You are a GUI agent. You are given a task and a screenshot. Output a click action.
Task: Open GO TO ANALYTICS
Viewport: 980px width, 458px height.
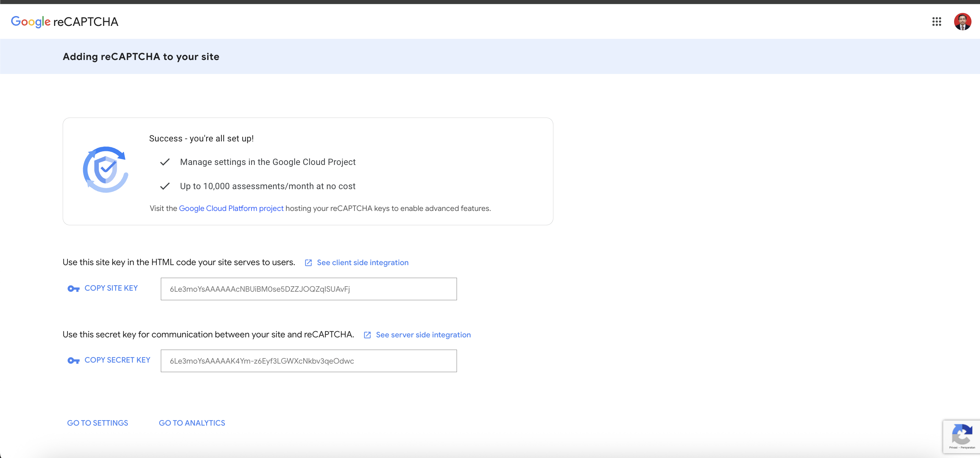coord(192,423)
